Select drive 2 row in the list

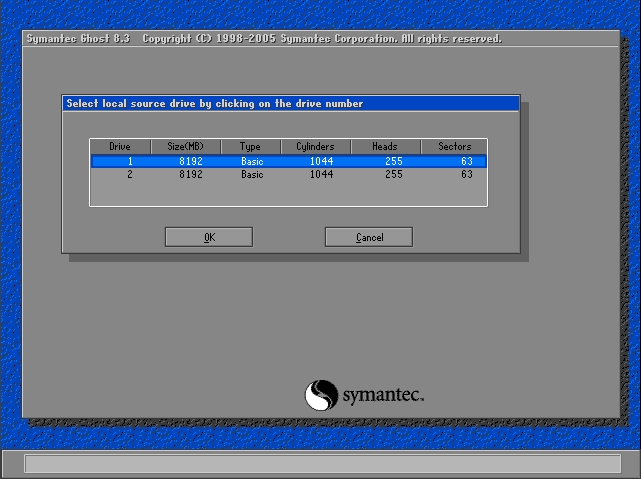point(289,175)
